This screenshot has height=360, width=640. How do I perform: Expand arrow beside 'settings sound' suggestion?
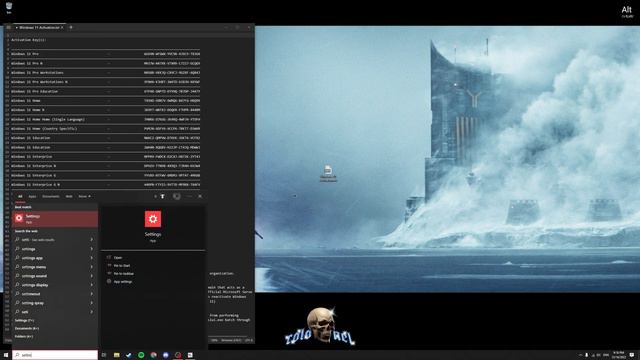(x=92, y=276)
